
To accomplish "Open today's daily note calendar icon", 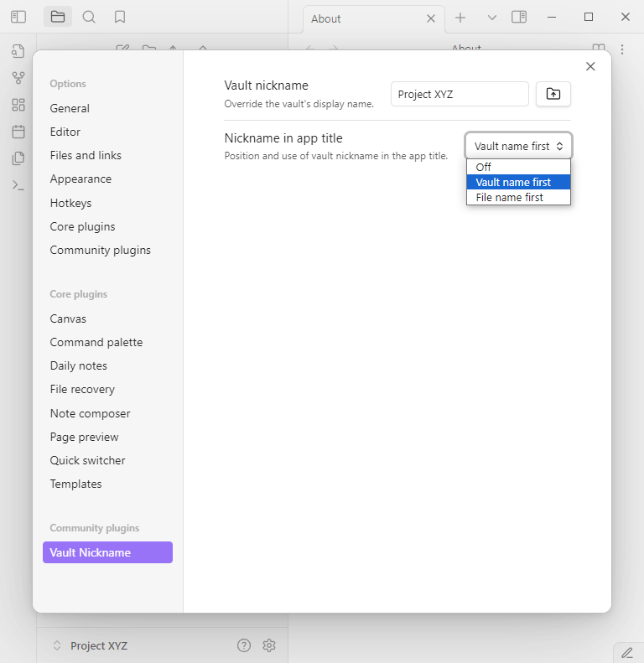I will point(18,132).
